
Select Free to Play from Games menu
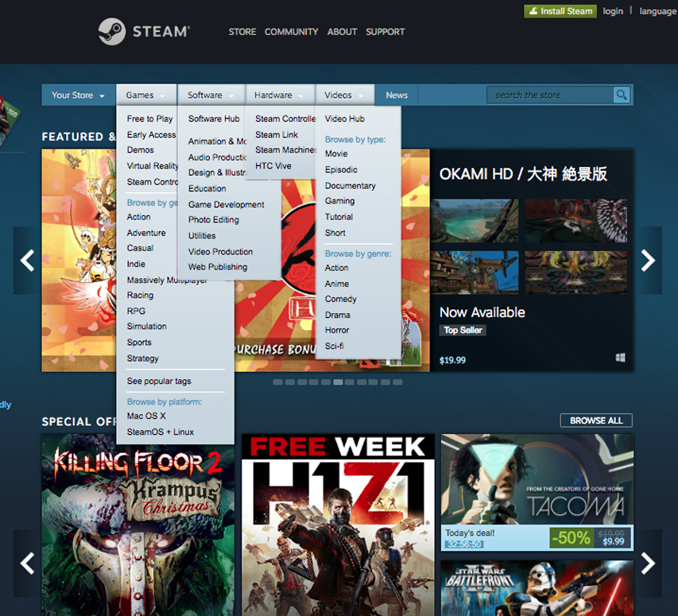(x=149, y=118)
